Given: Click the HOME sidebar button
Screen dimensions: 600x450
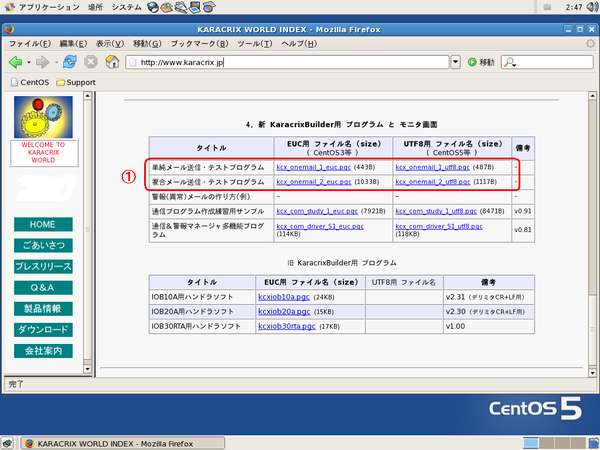Looking at the screenshot, I should click(x=43, y=224).
